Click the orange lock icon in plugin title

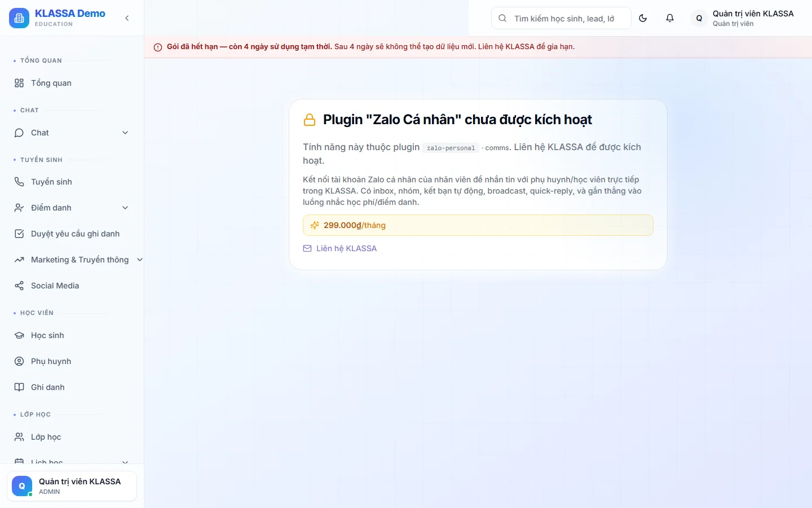310,120
